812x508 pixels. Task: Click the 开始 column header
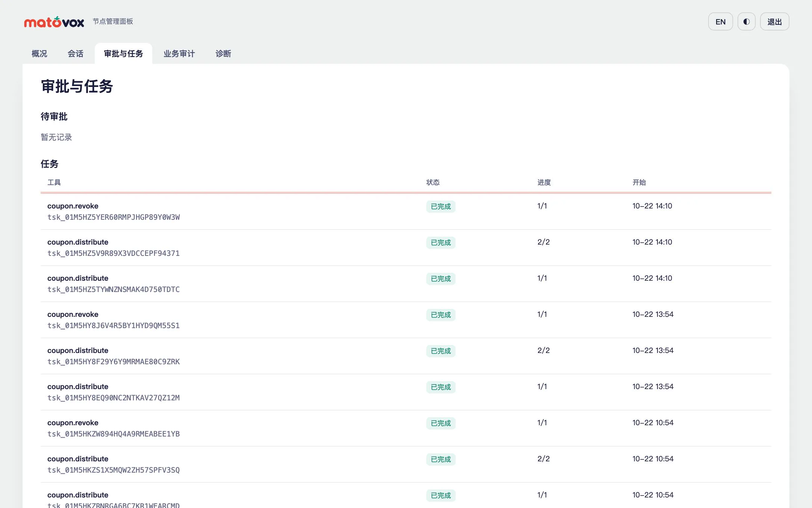tap(639, 183)
